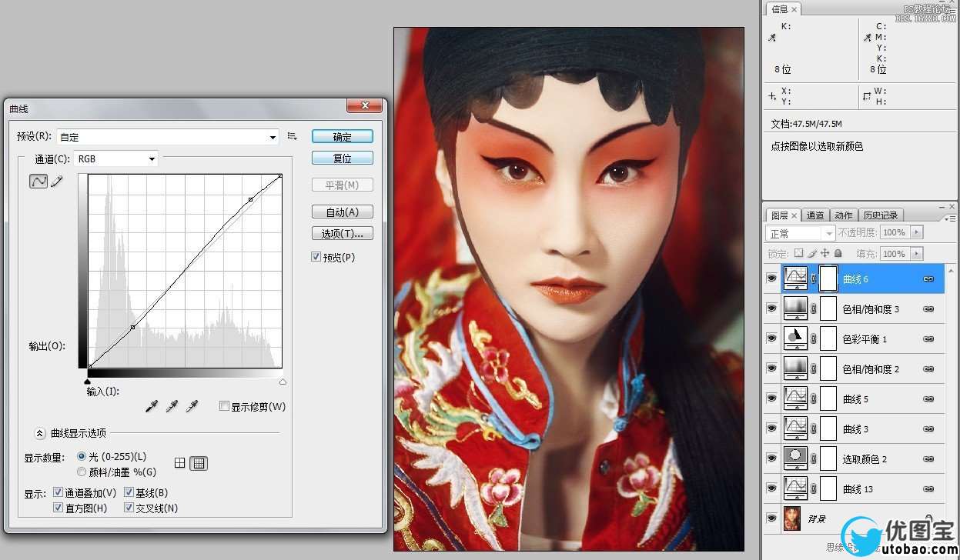Select 光 (0-255) radio option
The height and width of the screenshot is (560, 960).
[x=82, y=457]
